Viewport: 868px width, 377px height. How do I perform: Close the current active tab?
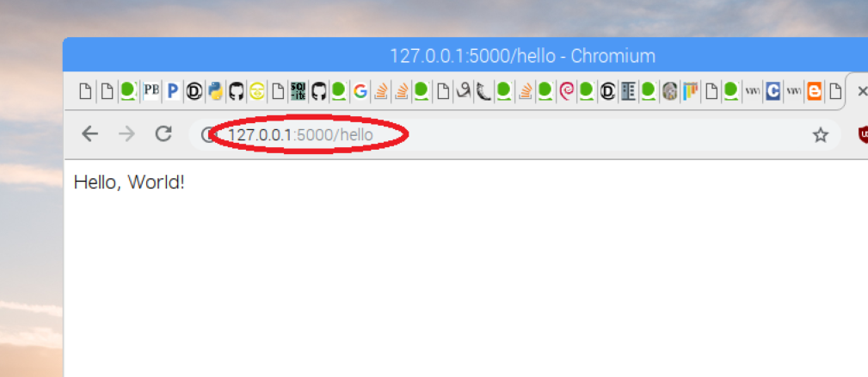(862, 90)
